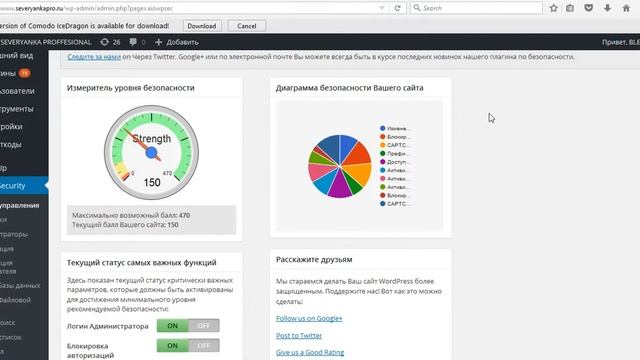Viewport: 640px width, 360px height.
Task: Click the Текущий балл Вашего сайта: 150 text
Action: tap(125, 225)
